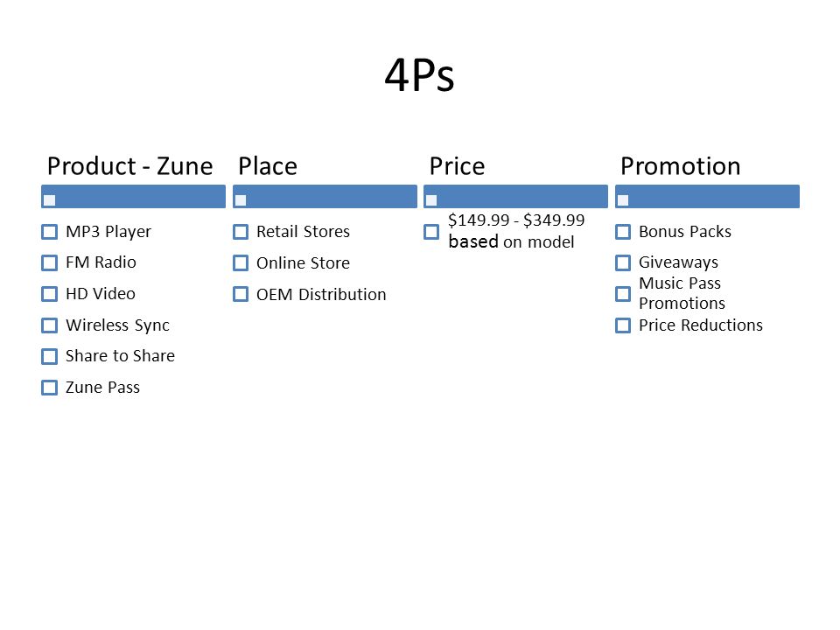Check the $149.99 - $349.99 price checkbox
840x630 pixels.
click(x=431, y=232)
